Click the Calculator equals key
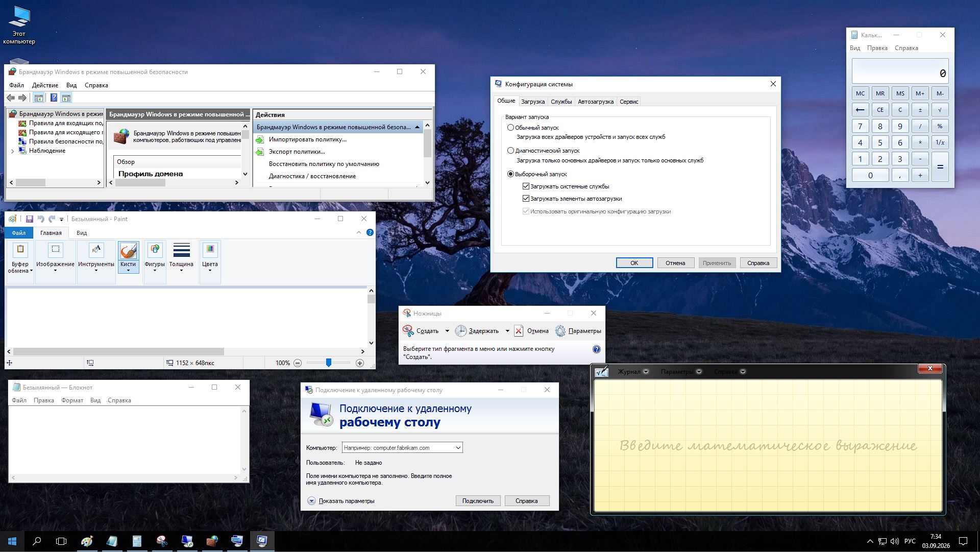980x552 pixels. click(x=940, y=167)
